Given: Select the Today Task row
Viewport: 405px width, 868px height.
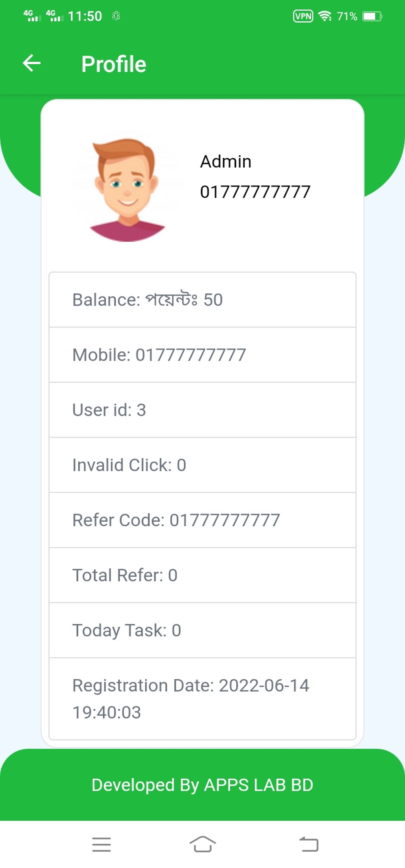Looking at the screenshot, I should coord(202,631).
